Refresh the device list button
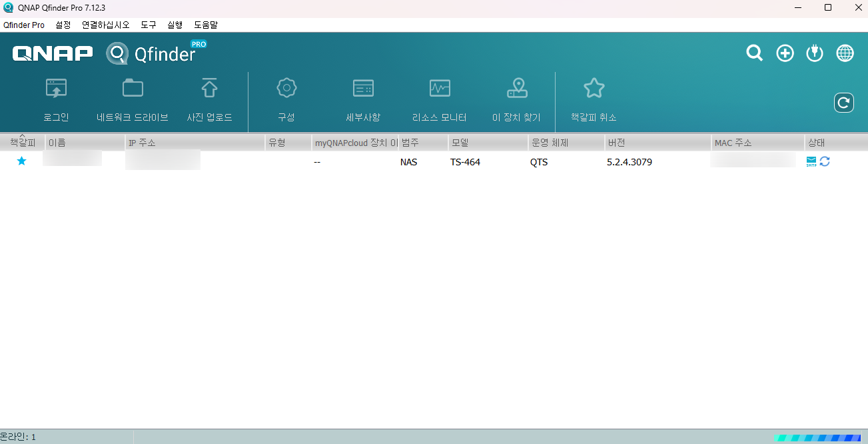The width and height of the screenshot is (868, 444). (x=844, y=103)
